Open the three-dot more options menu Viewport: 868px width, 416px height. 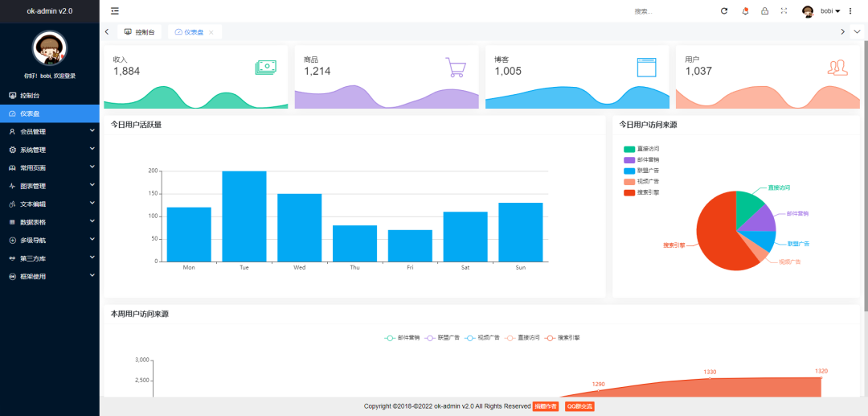tap(850, 11)
